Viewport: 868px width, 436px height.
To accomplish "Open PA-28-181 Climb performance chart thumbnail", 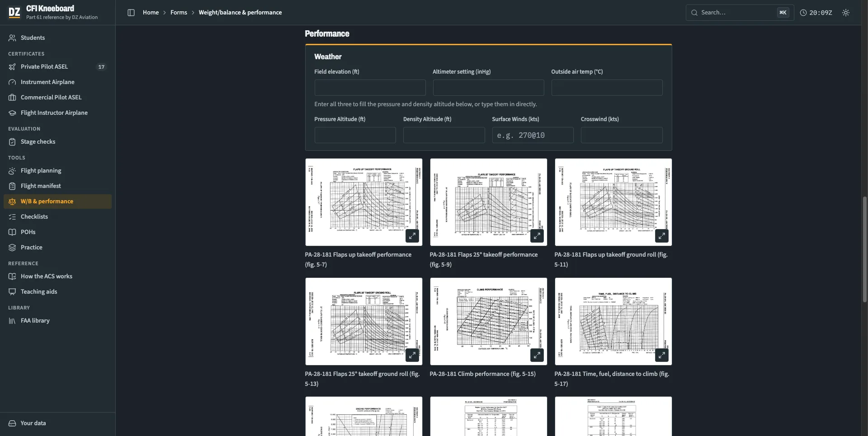I will click(x=488, y=321).
